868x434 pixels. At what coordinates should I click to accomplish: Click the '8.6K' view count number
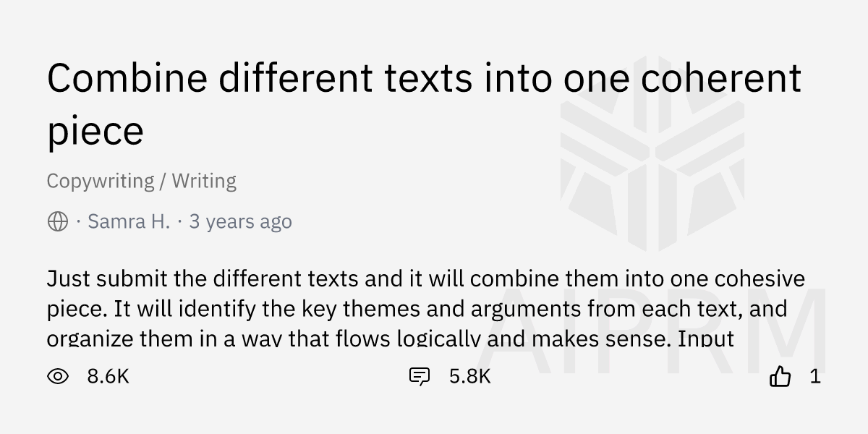point(107,376)
